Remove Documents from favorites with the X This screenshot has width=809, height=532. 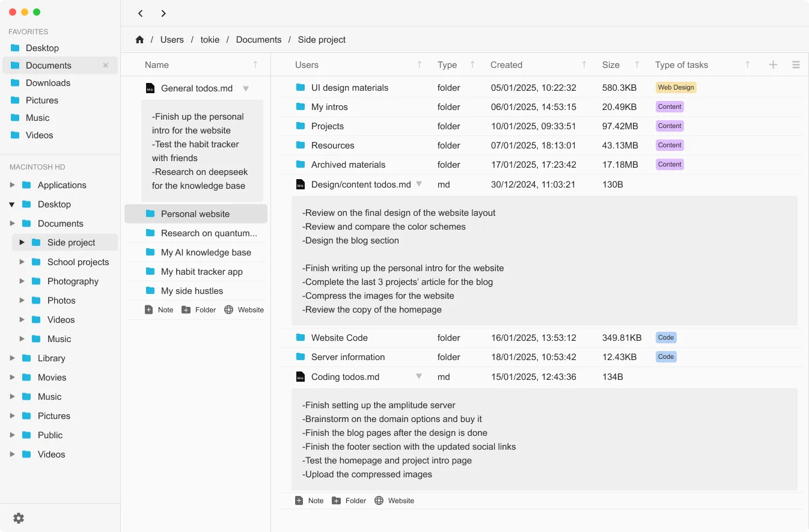click(x=106, y=66)
